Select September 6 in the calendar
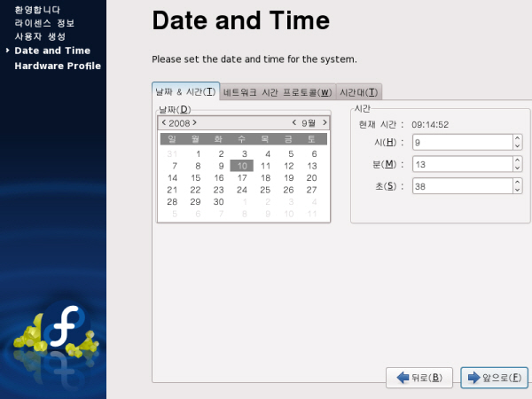The width and height of the screenshot is (532, 399). pos(314,154)
